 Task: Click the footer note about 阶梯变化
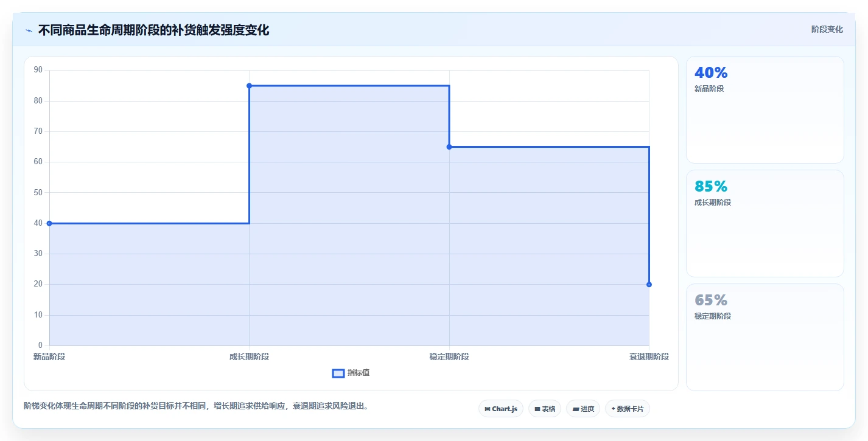[x=197, y=406]
